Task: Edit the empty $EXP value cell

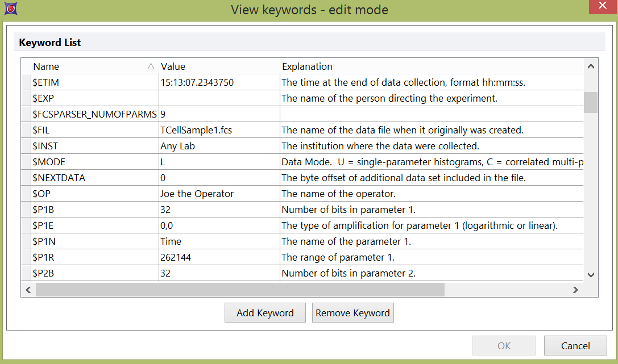Action: pyautogui.click(x=219, y=98)
